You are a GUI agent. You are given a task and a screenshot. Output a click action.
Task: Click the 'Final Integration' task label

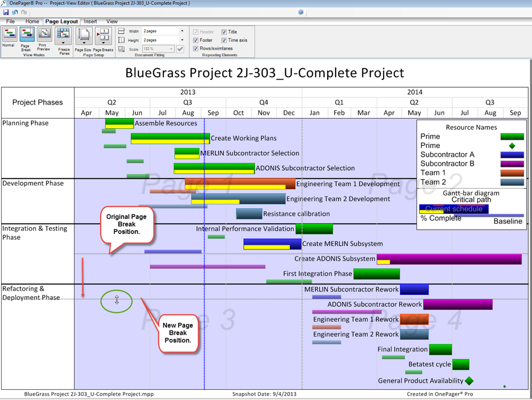point(402,349)
